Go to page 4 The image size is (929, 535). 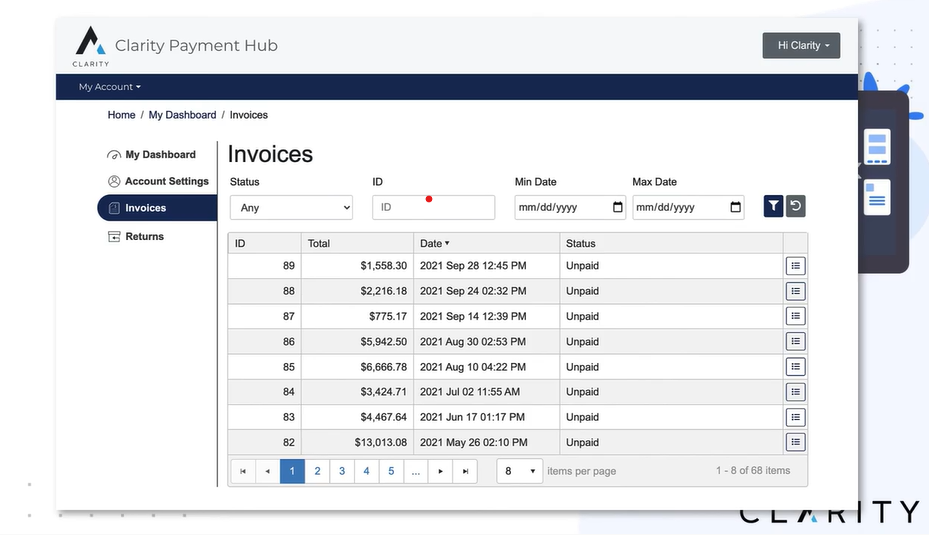tap(366, 471)
